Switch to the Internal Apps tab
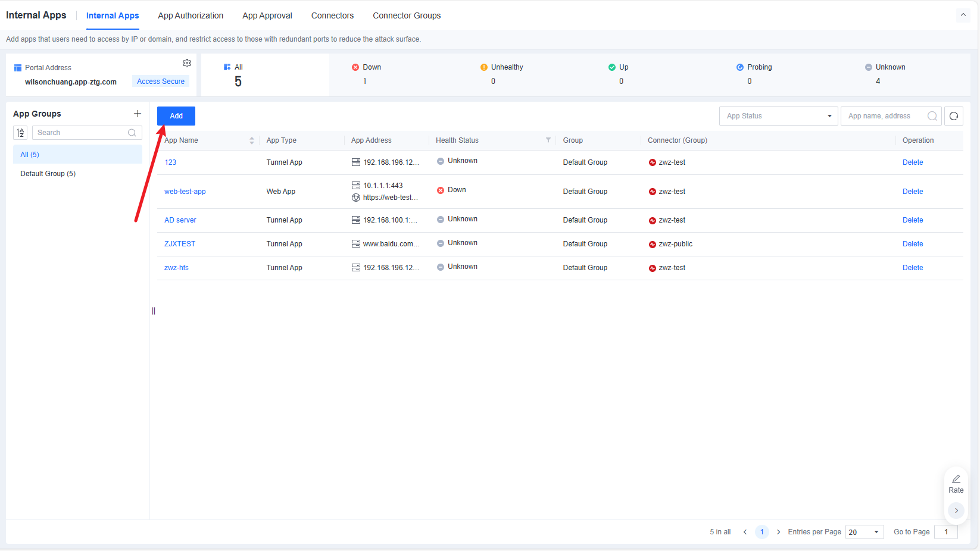This screenshot has width=980, height=551. [x=113, y=15]
